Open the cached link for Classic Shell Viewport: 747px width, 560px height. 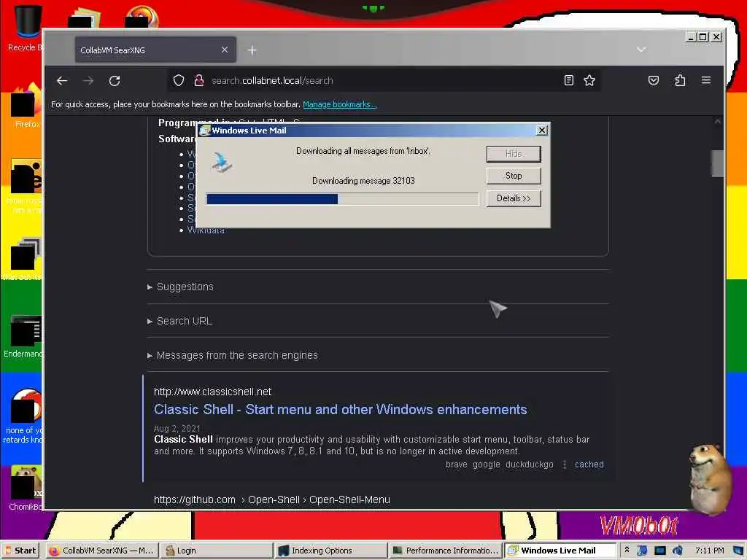point(589,464)
